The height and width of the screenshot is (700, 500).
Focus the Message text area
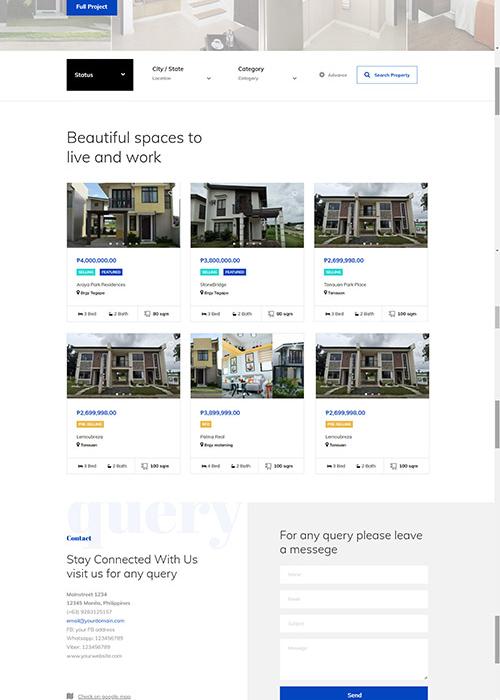pos(354,659)
